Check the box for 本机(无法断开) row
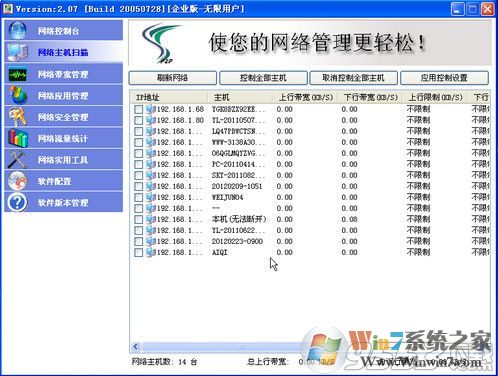Screen dimensions: 498x376 point(139,219)
